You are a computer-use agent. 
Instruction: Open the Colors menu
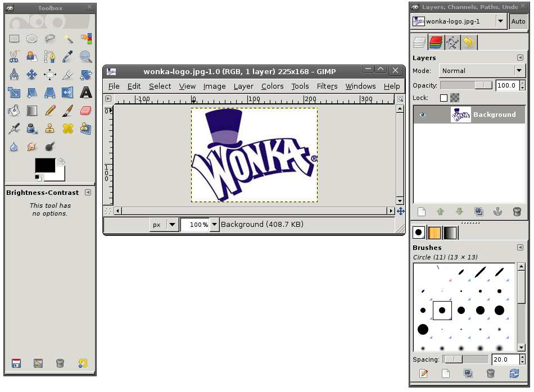[273, 86]
